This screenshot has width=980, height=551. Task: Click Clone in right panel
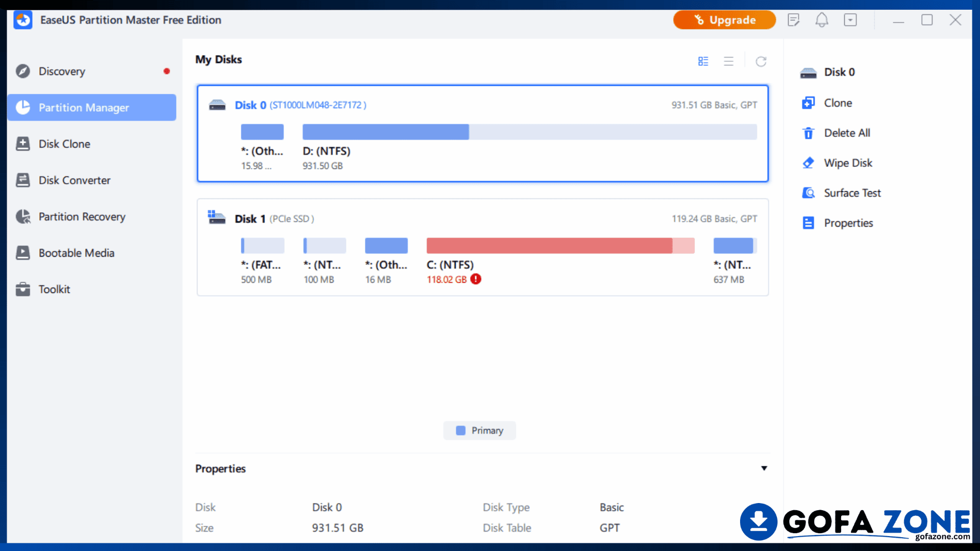click(x=838, y=103)
